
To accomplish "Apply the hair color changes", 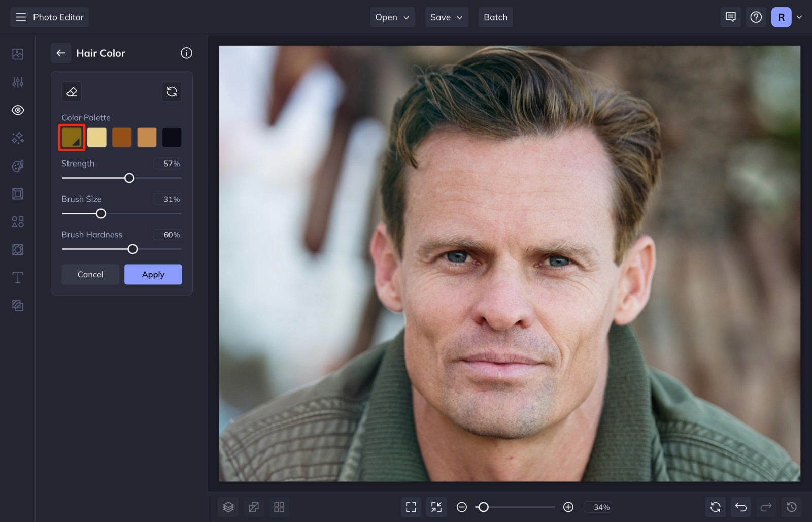I will (153, 274).
